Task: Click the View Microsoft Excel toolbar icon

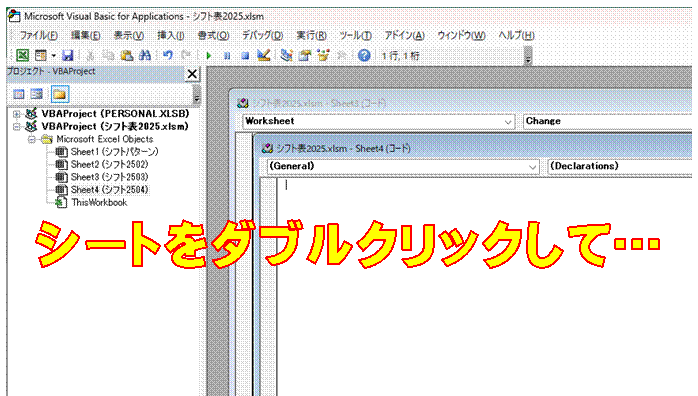Action: (x=22, y=56)
